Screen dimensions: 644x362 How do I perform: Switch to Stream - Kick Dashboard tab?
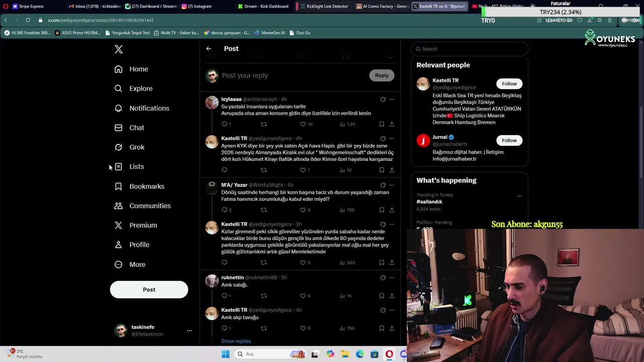(x=264, y=7)
